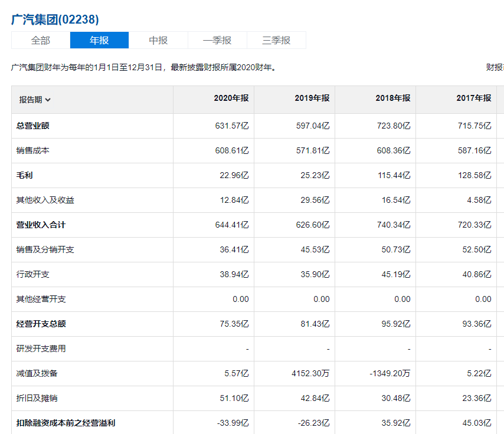This screenshot has width=504, height=434.
Task: Select the 减值及拨备 row label
Action: [37, 373]
